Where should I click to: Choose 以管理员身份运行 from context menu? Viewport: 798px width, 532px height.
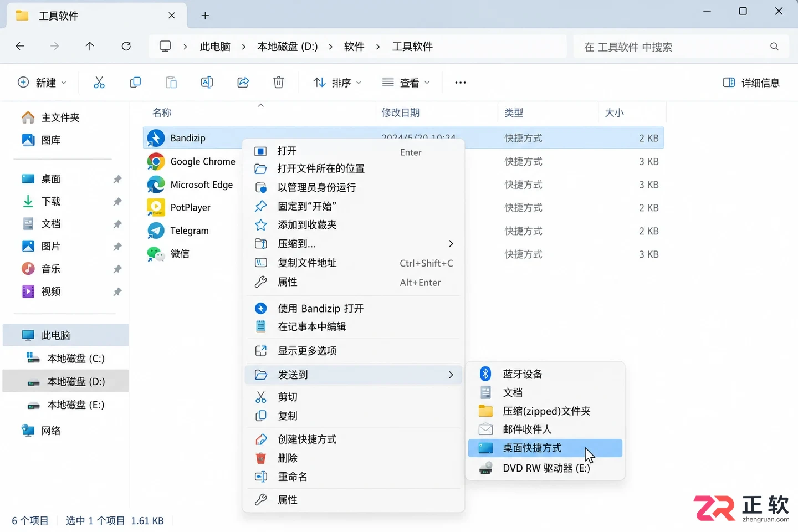[354, 187]
